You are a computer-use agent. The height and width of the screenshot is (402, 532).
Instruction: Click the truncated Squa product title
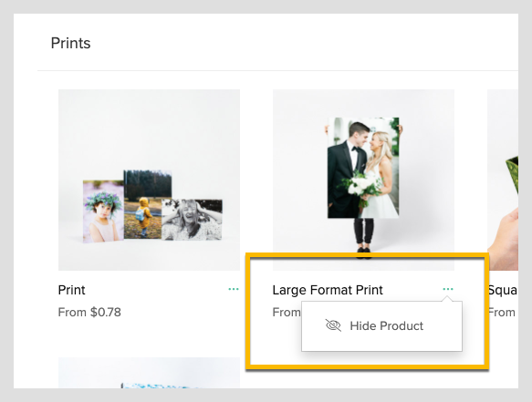tap(503, 290)
